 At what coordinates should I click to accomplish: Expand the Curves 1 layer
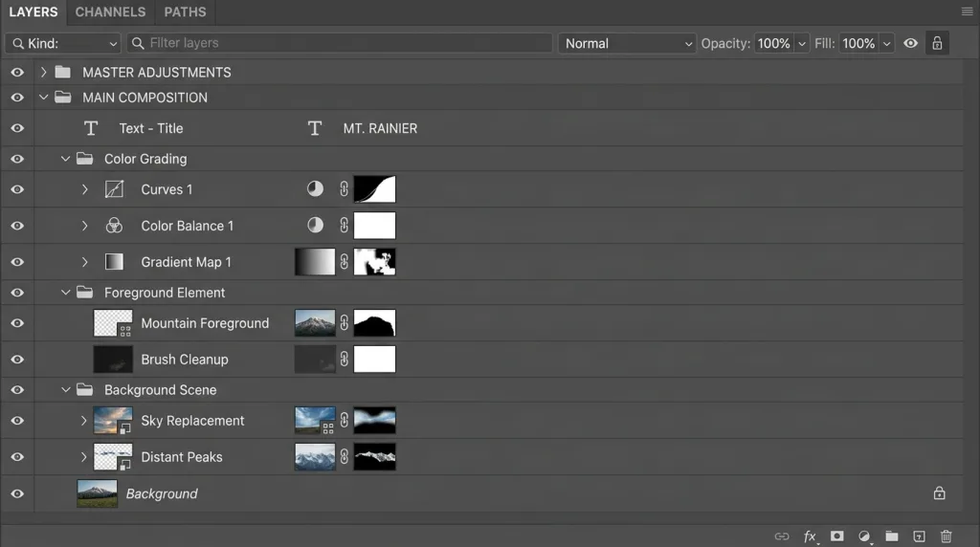84,189
